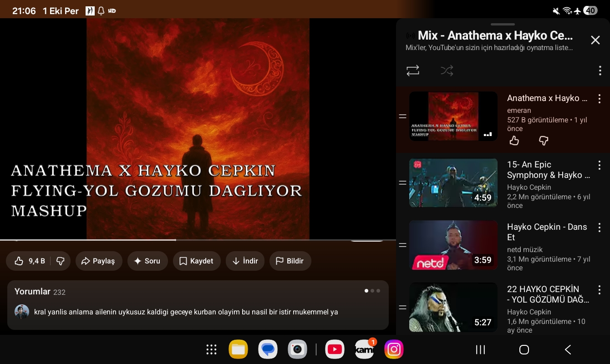610x364 pixels.
Task: Open the Camera app in taskbar
Action: 298,349
